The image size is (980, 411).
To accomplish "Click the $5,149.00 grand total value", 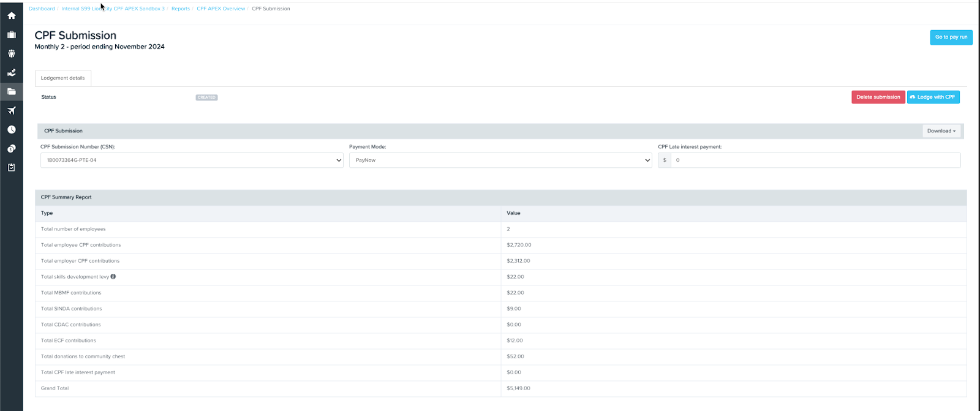I will pos(518,388).
